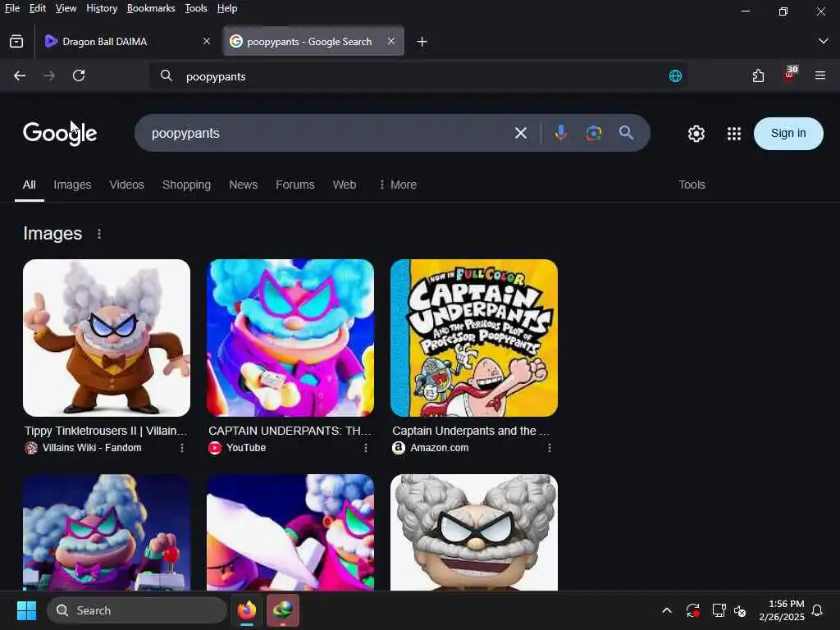This screenshot has height=630, width=840.
Task: Go back to the previous page
Action: coord(20,75)
